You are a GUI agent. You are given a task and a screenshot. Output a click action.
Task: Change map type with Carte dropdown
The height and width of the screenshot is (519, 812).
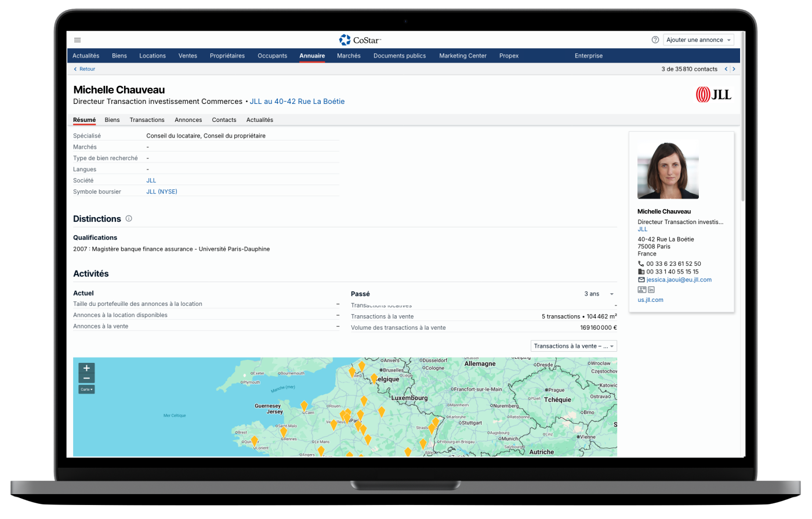click(x=86, y=390)
